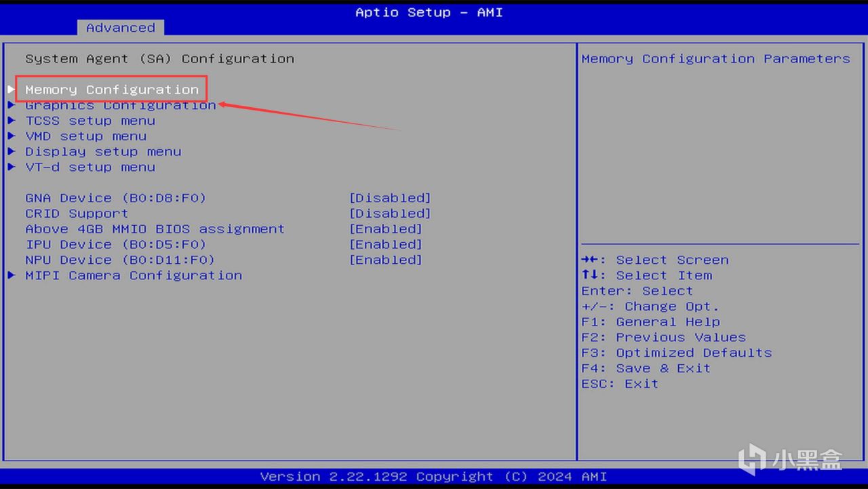The width and height of the screenshot is (868, 489).
Task: Click the F3: Optimized Defaults hint
Action: point(677,353)
